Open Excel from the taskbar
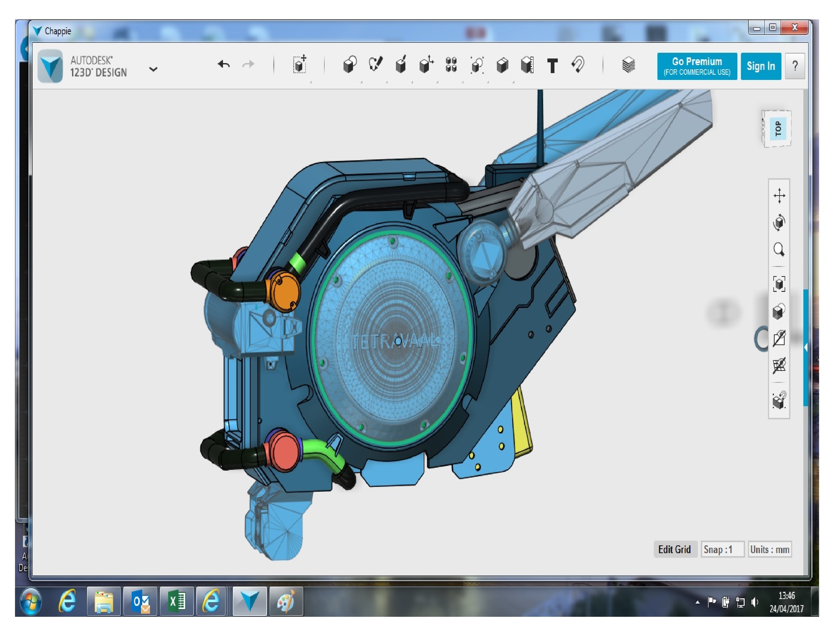The height and width of the screenshot is (644, 840). click(x=177, y=601)
